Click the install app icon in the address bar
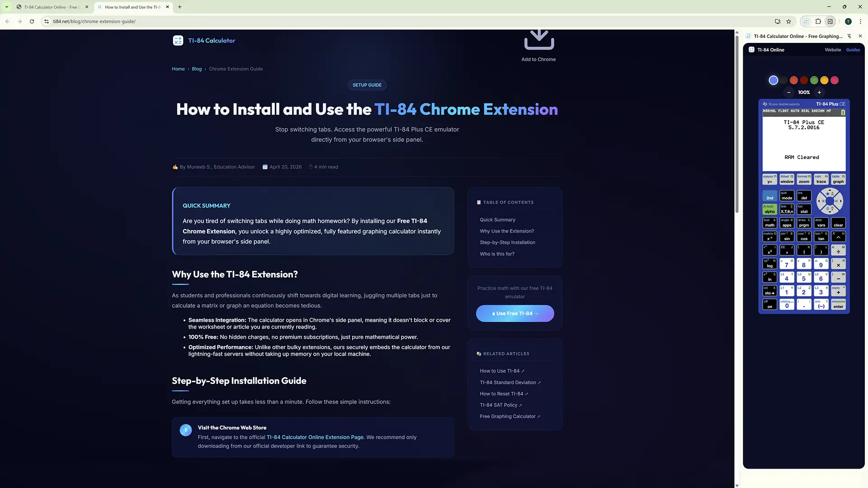The height and width of the screenshot is (488, 868). [778, 21]
